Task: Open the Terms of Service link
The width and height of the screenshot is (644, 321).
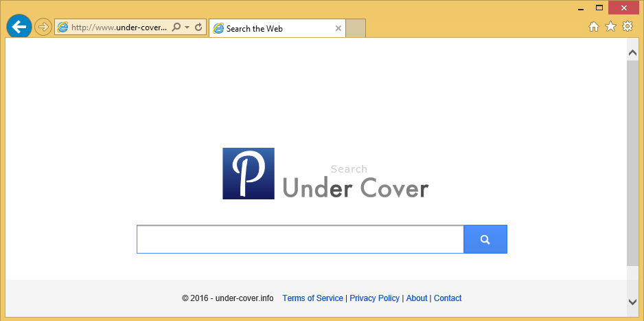Action: click(312, 298)
